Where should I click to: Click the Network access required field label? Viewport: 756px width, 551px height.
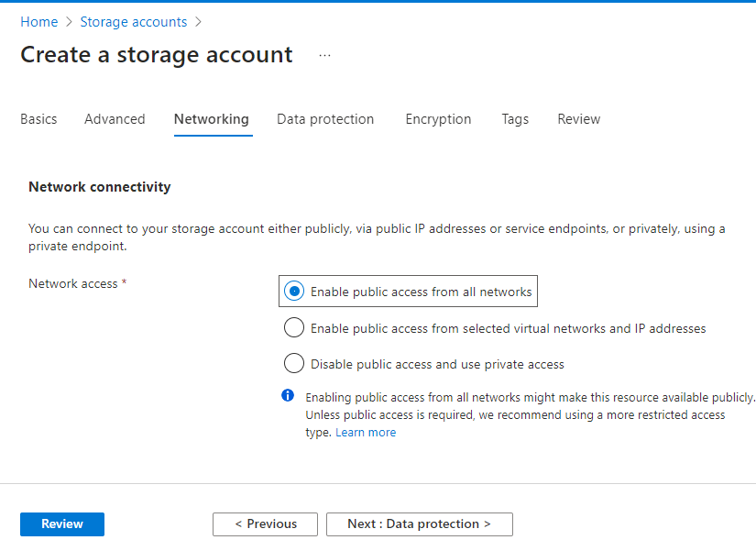(x=73, y=283)
